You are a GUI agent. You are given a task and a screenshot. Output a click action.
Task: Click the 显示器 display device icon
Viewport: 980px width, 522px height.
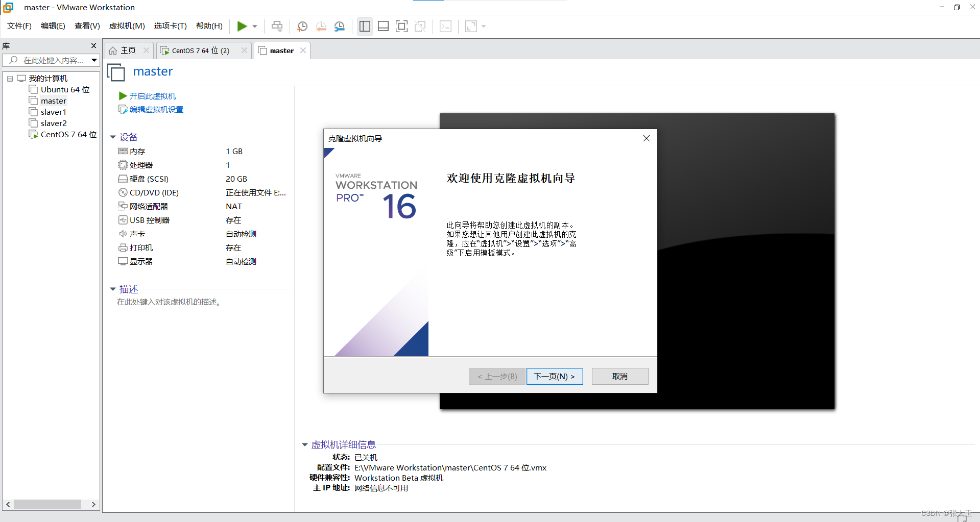123,261
